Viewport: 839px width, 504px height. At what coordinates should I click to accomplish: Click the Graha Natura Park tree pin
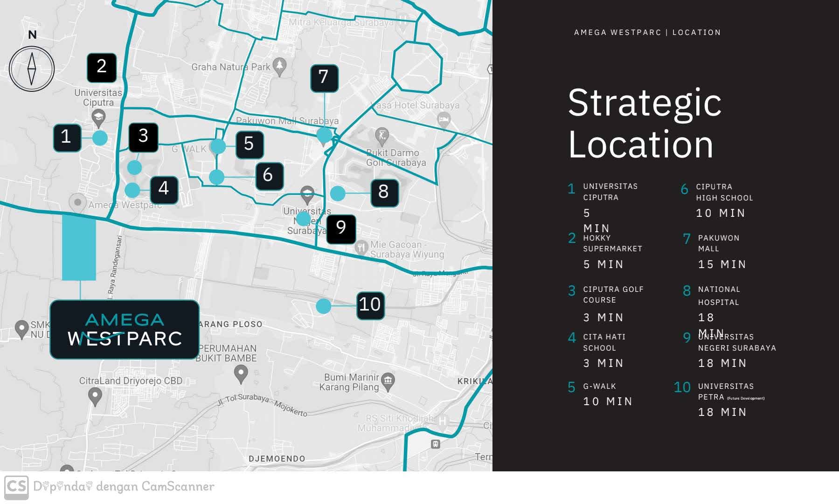tap(279, 67)
